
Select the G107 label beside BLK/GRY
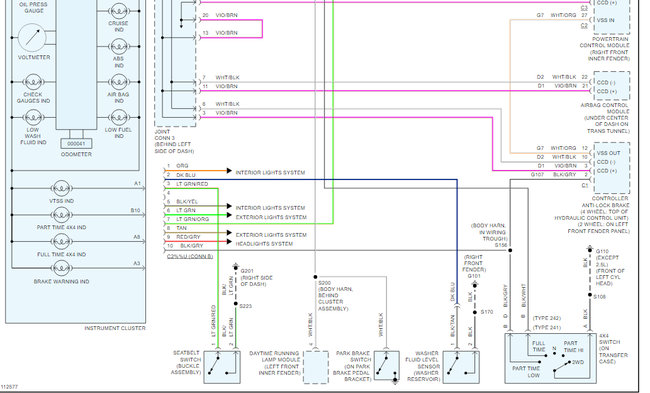coord(537,175)
